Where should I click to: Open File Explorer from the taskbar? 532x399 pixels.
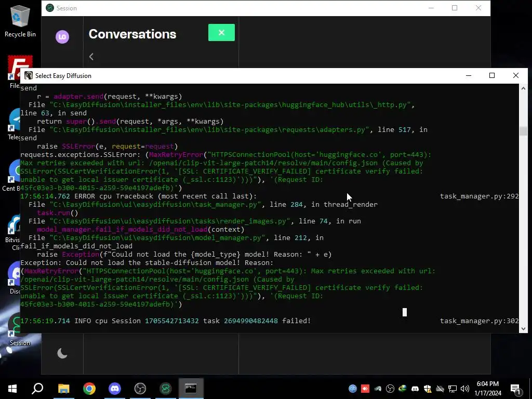click(63, 389)
